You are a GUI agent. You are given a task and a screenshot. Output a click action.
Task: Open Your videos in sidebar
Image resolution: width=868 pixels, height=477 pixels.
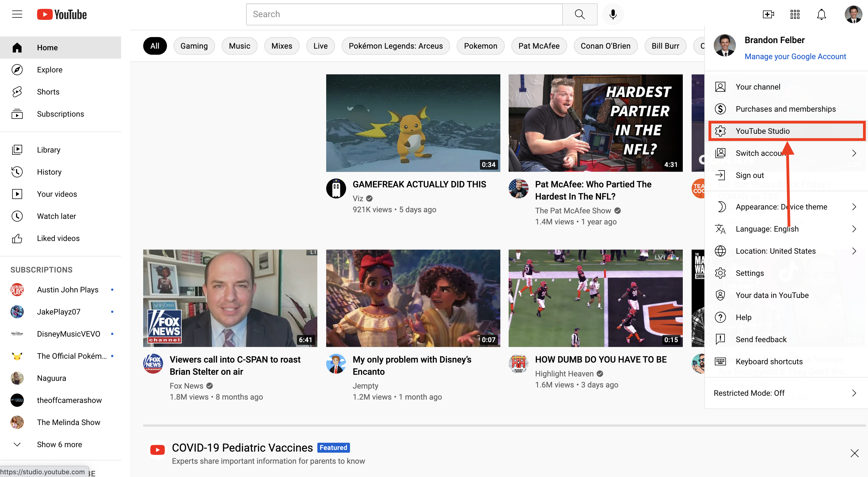[x=61, y=194]
